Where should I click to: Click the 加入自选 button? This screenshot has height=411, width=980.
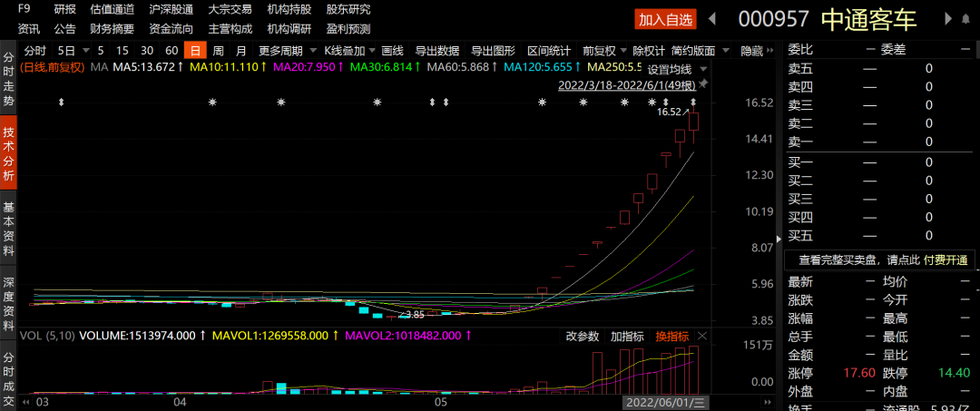(x=665, y=19)
